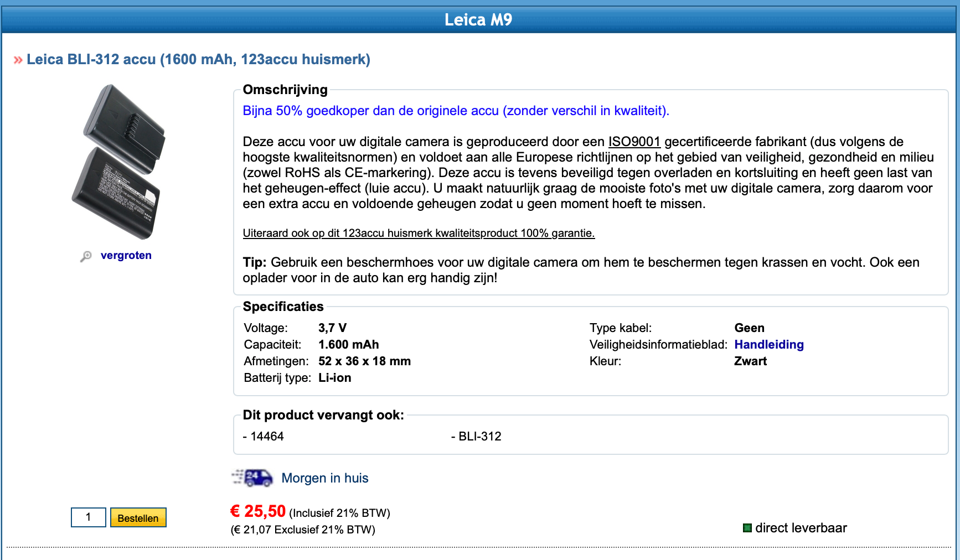The image size is (960, 560).
Task: Click the 'Morgen in huis' delivery text
Action: 325,478
